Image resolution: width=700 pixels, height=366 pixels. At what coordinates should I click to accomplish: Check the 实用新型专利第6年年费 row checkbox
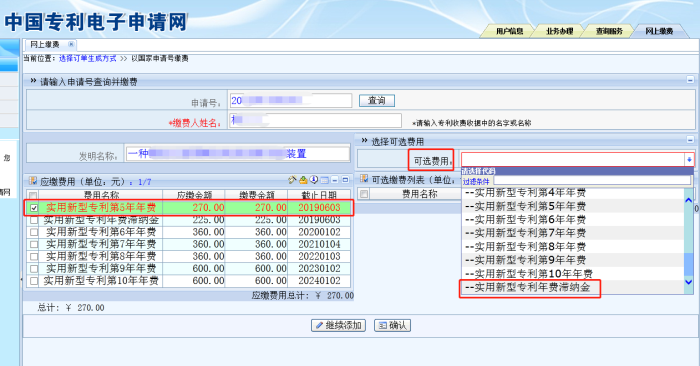coord(34,232)
